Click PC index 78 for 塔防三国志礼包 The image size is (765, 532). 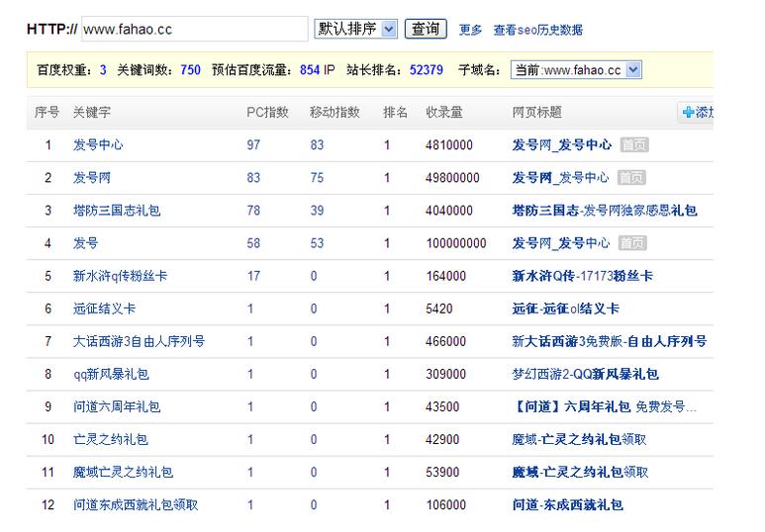coord(253,211)
